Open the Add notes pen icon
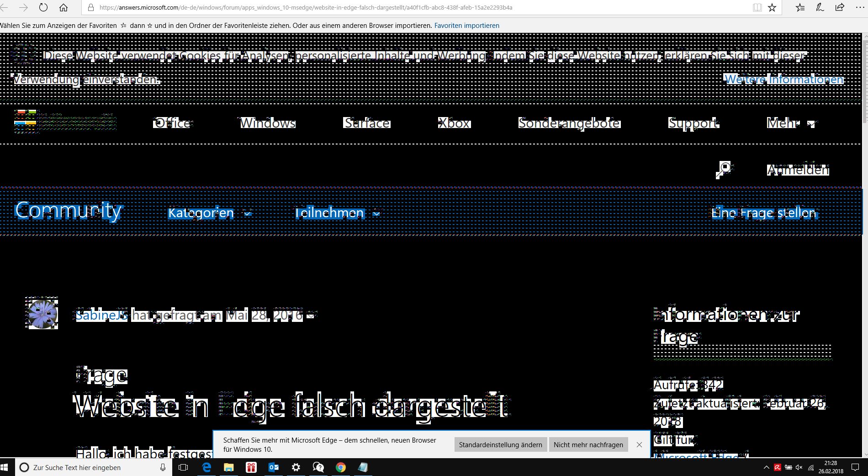868x476 pixels. (820, 7)
